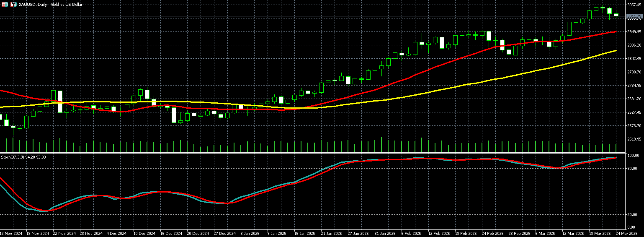Click the 2681.20 price scale label
644x237 pixels.
coord(634,99)
